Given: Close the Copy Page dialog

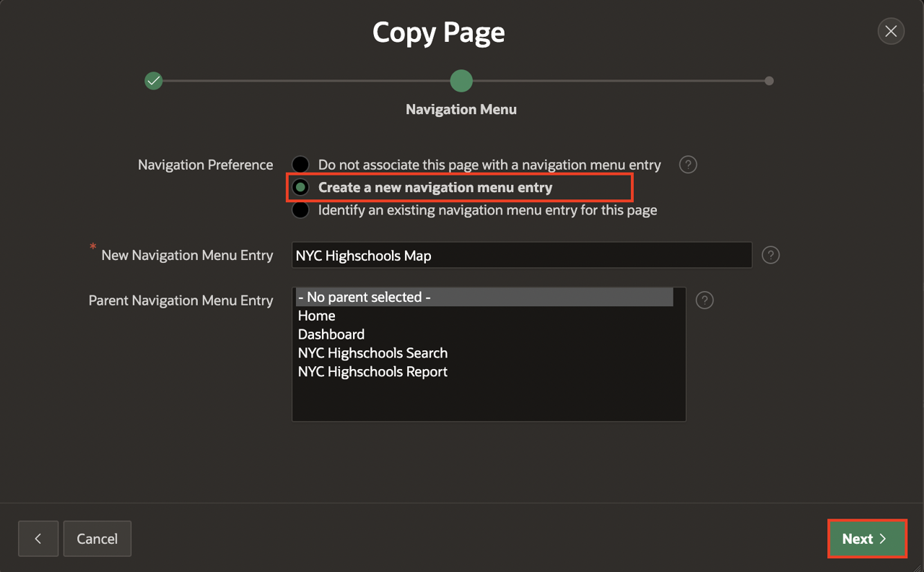Looking at the screenshot, I should coord(891,31).
